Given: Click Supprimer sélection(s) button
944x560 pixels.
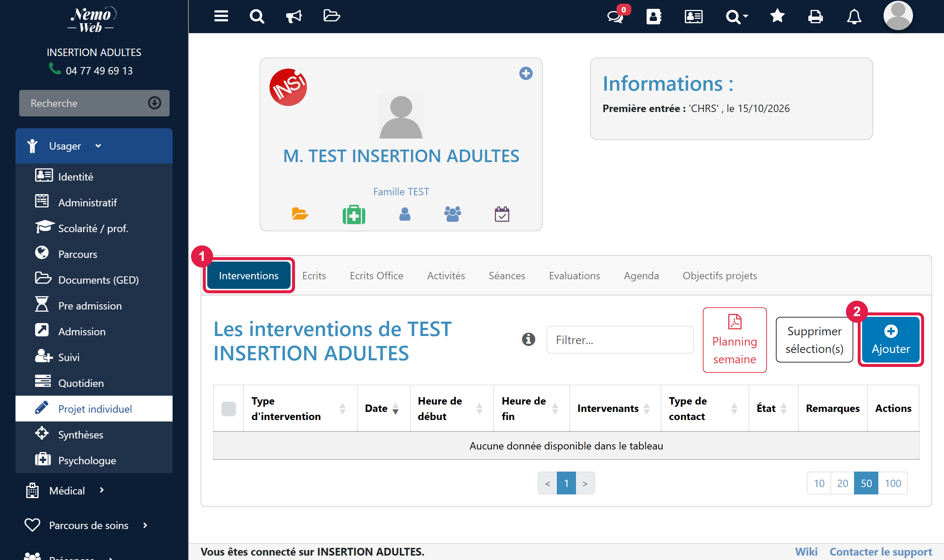Looking at the screenshot, I should pos(815,340).
